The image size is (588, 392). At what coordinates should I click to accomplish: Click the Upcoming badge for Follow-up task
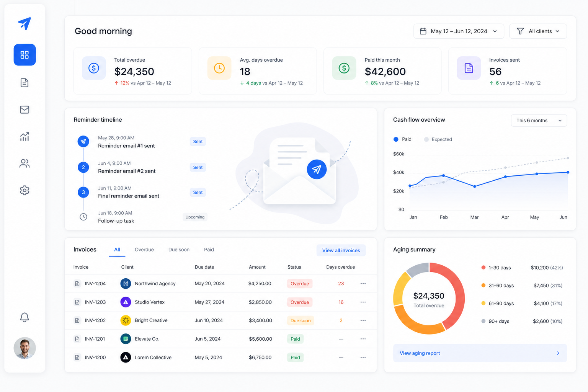195,217
